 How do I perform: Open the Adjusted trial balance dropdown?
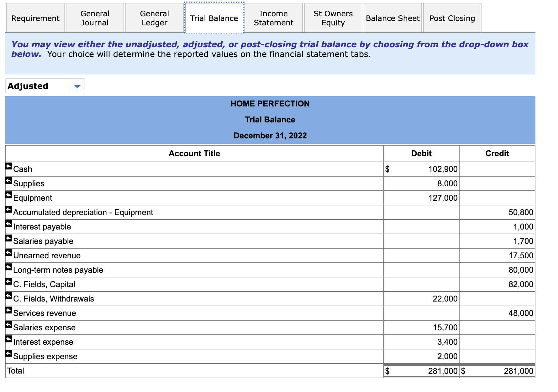coord(38,85)
